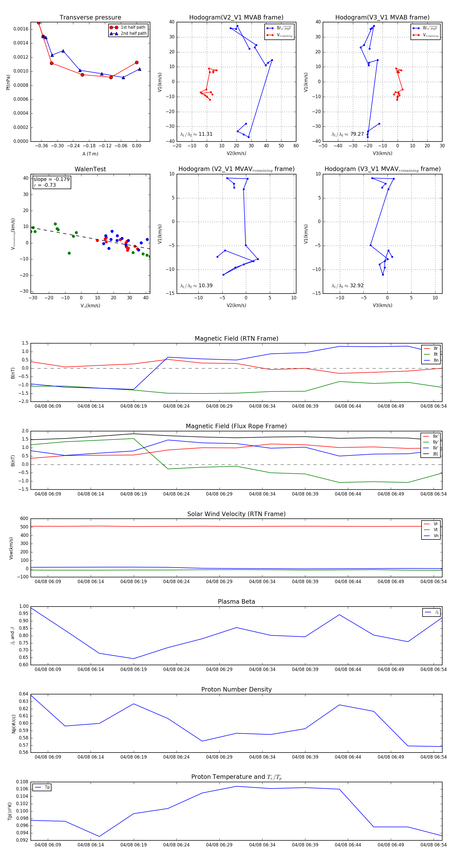Click the "Hodogram(V3_V1 MVAB frame)" title
The width and height of the screenshot is (473, 868).
click(x=382, y=18)
